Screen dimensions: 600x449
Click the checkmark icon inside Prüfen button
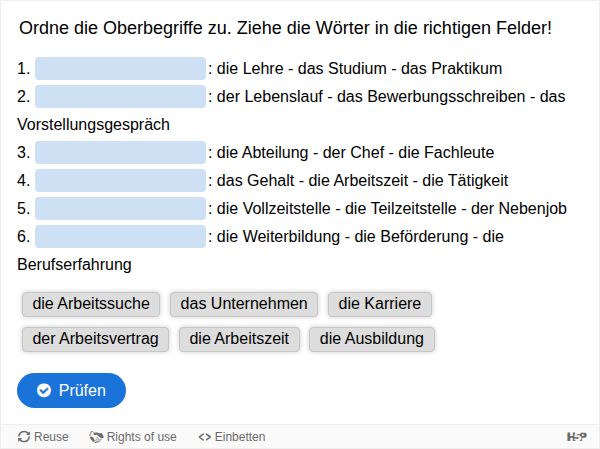point(44,390)
